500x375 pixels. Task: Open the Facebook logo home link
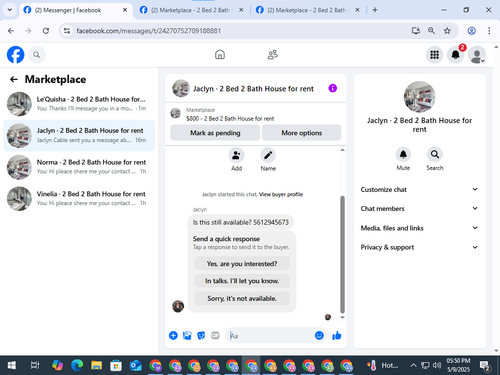click(x=16, y=55)
